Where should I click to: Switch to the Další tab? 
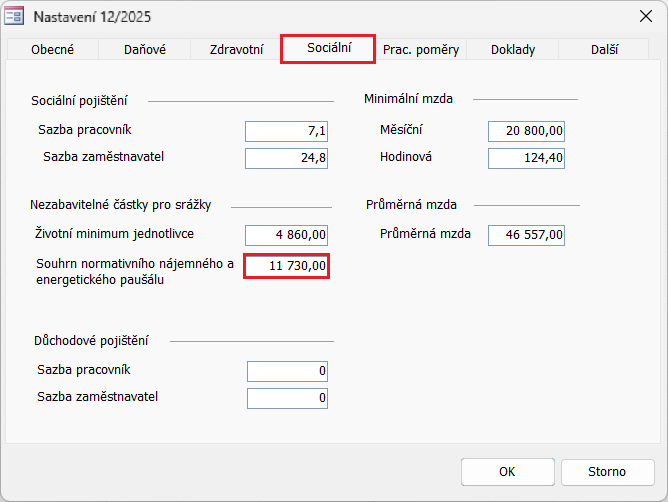[x=604, y=50]
